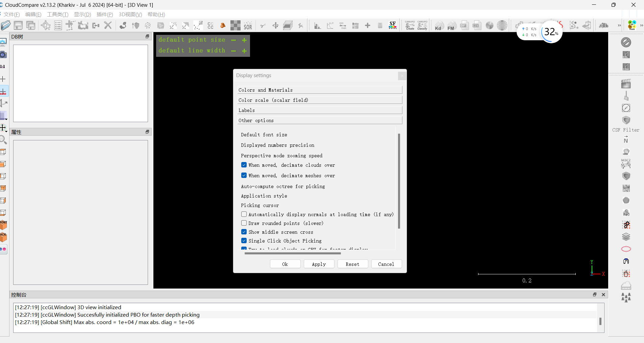Expand the Colors and Materials section
This screenshot has height=343, width=644.
[x=320, y=90]
